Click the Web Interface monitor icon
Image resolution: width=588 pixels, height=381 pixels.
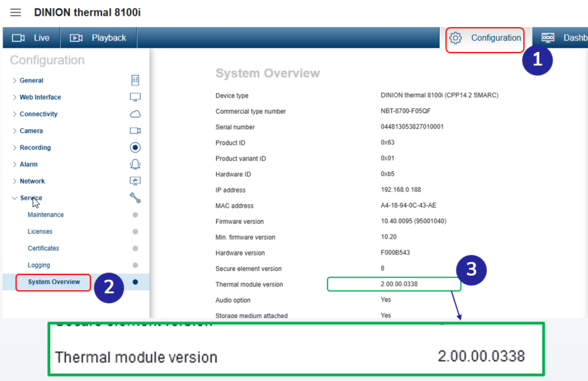(x=135, y=97)
